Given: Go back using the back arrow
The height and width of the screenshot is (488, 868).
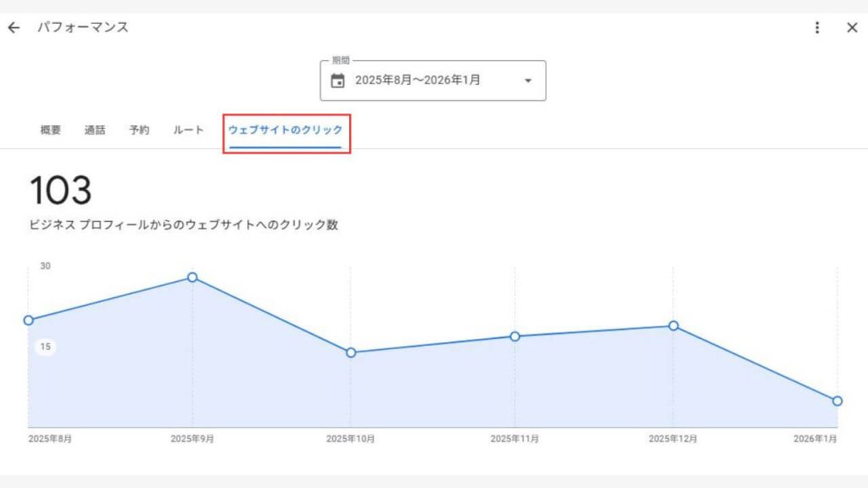Looking at the screenshot, I should click(14, 27).
